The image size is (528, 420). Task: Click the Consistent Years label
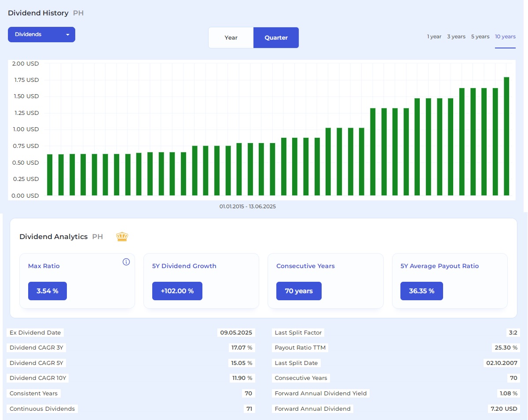33,394
